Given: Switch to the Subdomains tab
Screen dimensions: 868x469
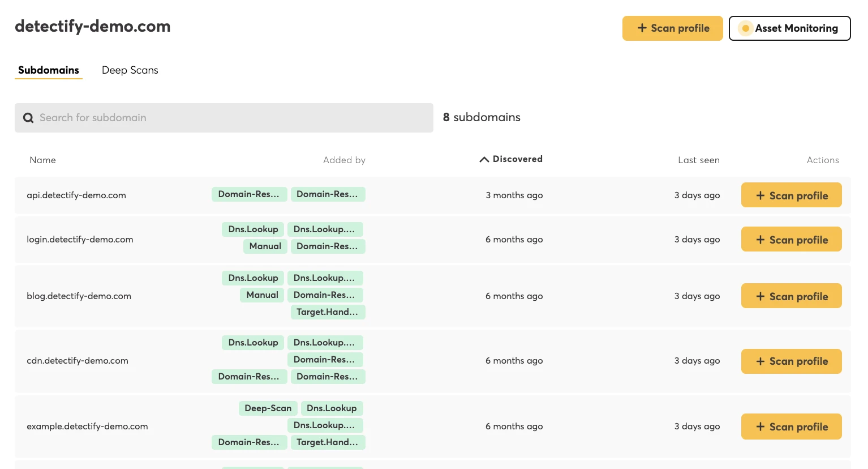Looking at the screenshot, I should 48,70.
